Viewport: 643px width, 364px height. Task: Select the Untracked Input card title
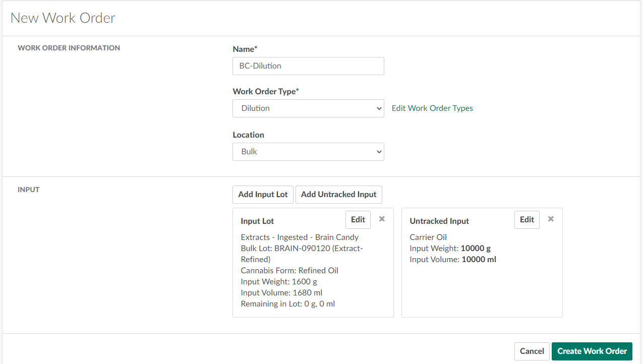pyautogui.click(x=439, y=221)
